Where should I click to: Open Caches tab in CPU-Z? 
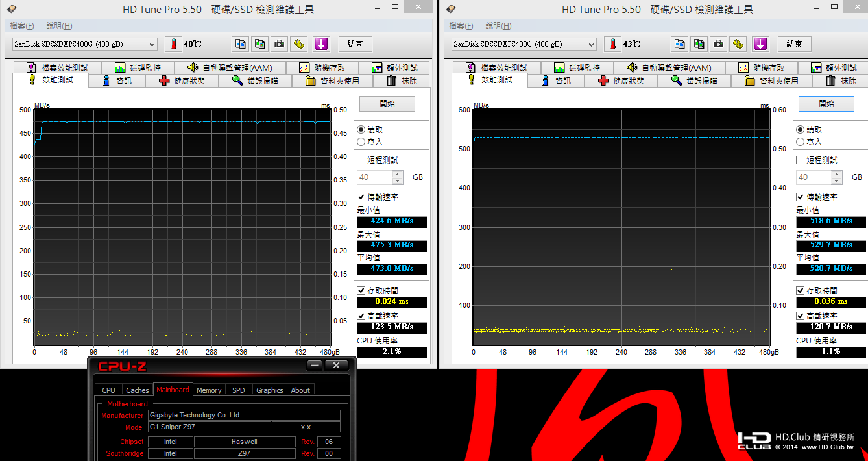coord(138,390)
